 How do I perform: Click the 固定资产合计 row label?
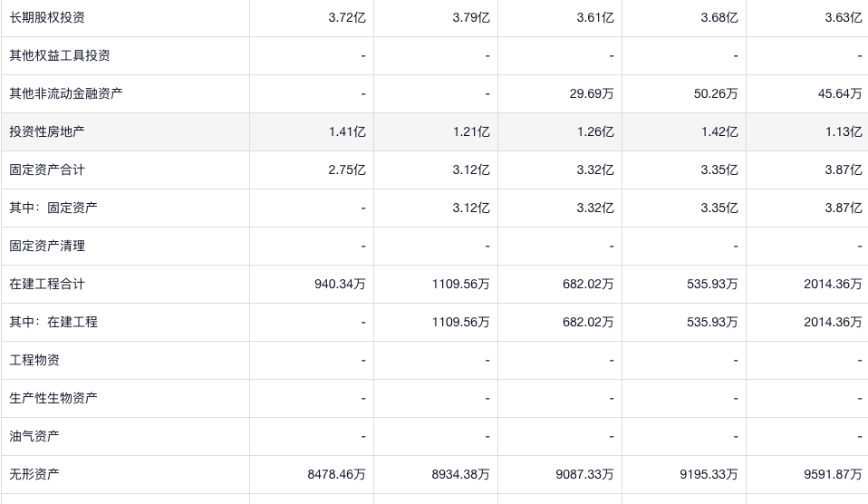click(x=47, y=170)
